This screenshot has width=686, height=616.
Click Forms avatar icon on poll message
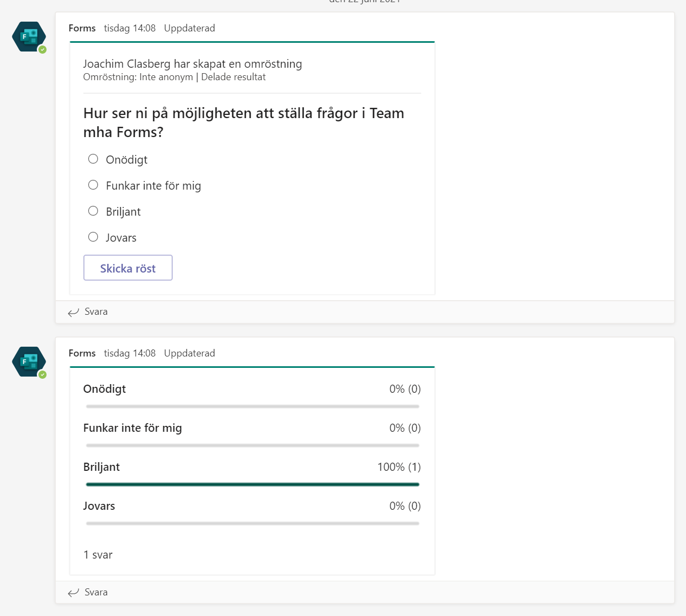click(x=29, y=37)
